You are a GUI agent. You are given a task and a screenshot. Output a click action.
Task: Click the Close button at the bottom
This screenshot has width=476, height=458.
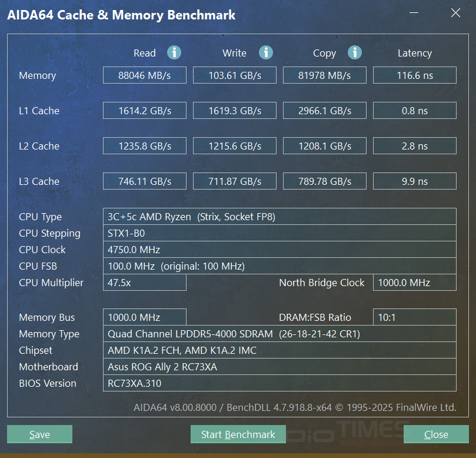436,434
